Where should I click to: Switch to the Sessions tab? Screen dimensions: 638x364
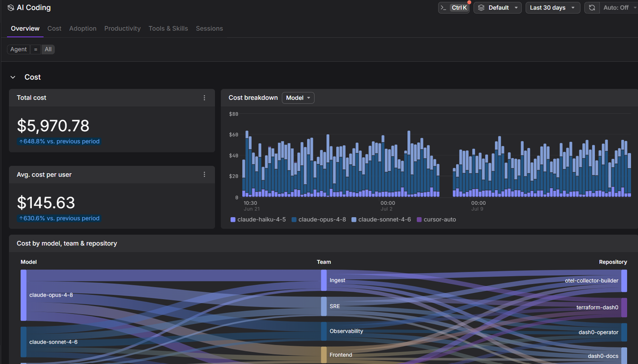coord(209,29)
